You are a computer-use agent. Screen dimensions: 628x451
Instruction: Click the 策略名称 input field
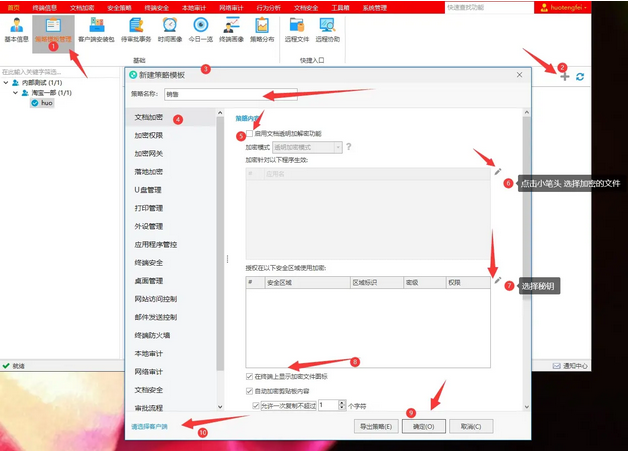point(231,95)
